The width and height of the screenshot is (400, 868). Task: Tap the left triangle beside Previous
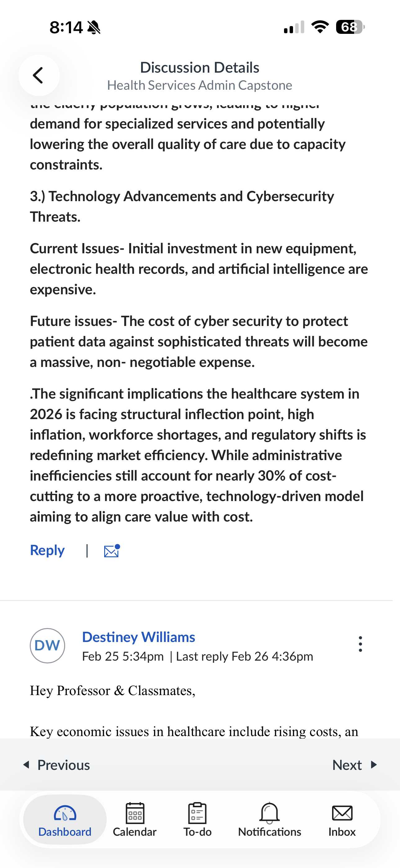[26, 765]
